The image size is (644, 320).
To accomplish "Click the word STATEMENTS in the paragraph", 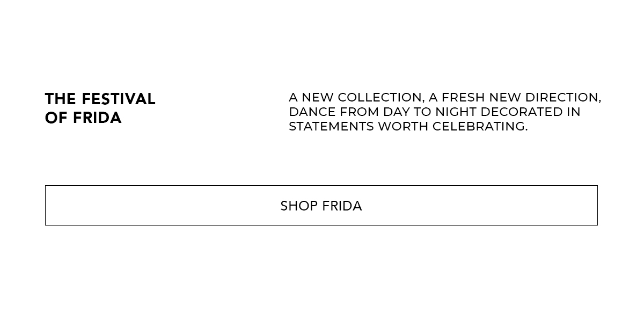I will (x=332, y=127).
